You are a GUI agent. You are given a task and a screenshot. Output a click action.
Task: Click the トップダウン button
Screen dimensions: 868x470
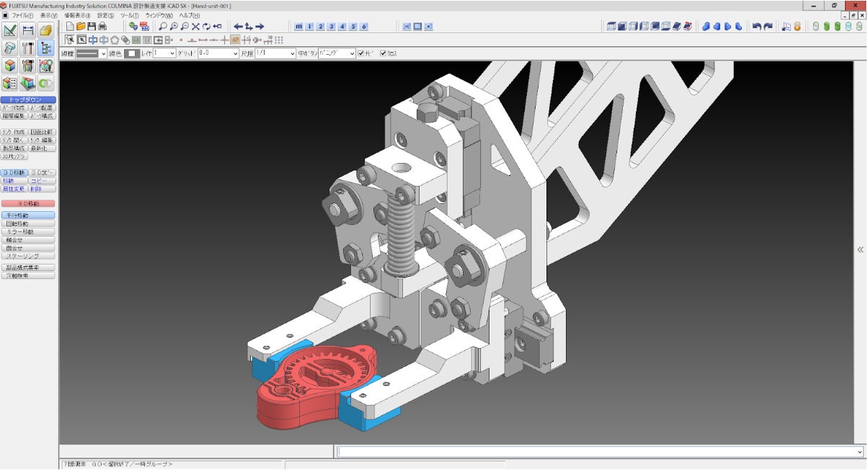pos(28,99)
